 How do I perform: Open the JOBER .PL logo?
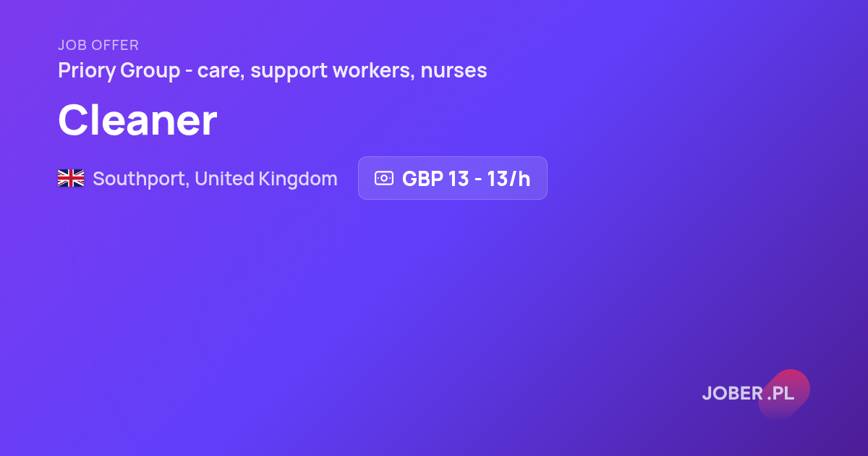[748, 393]
